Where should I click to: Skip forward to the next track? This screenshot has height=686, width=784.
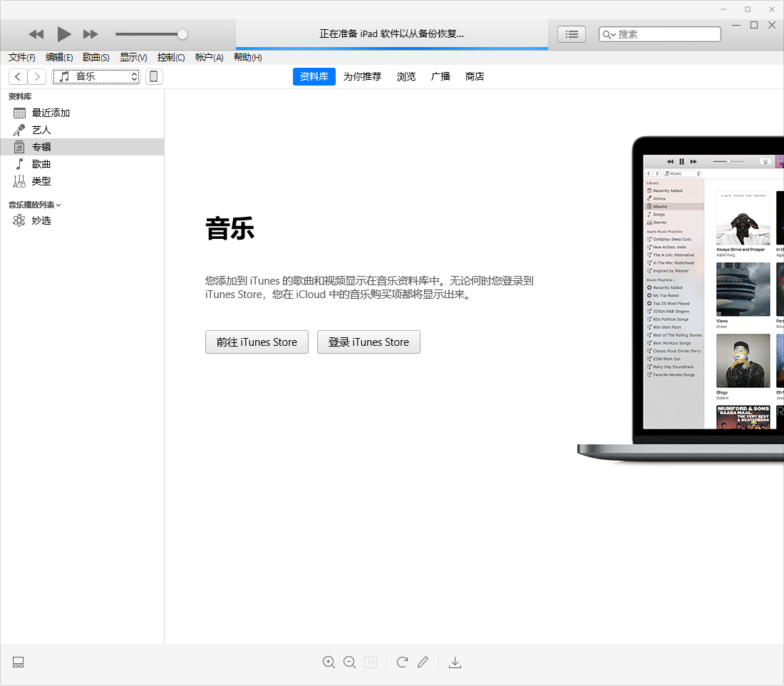(x=91, y=34)
